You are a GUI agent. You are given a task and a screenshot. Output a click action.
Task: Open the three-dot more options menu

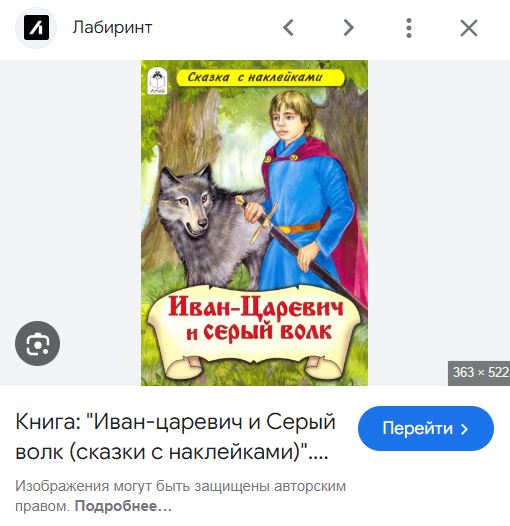tap(409, 28)
